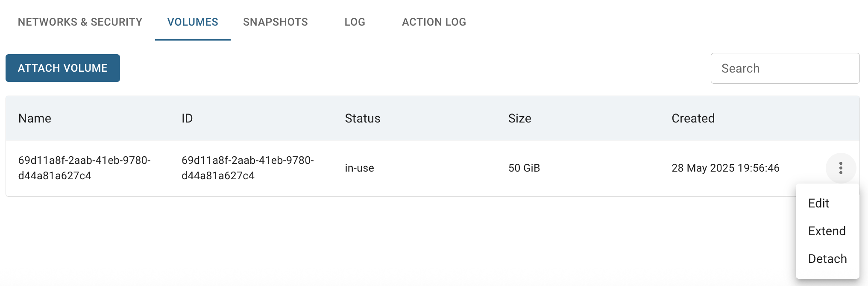This screenshot has height=286, width=868.
Task: Open the Volumes tab
Action: [193, 22]
